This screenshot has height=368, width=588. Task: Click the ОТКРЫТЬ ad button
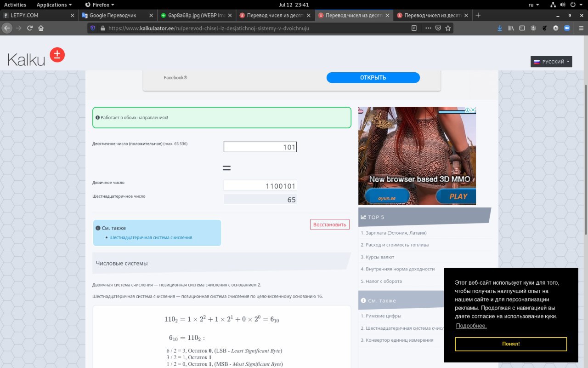tap(373, 77)
